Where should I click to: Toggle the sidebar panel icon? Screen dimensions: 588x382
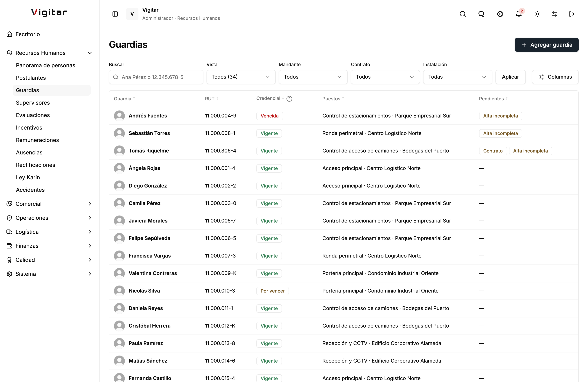coord(115,14)
